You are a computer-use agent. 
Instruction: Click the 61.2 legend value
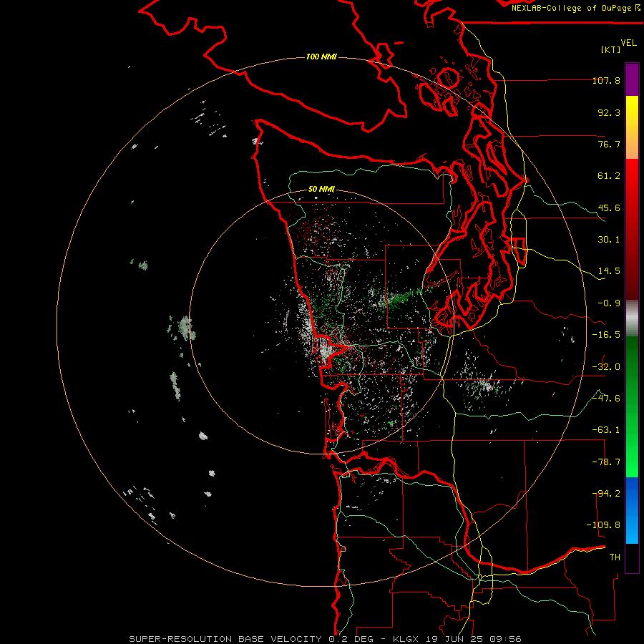click(609, 176)
